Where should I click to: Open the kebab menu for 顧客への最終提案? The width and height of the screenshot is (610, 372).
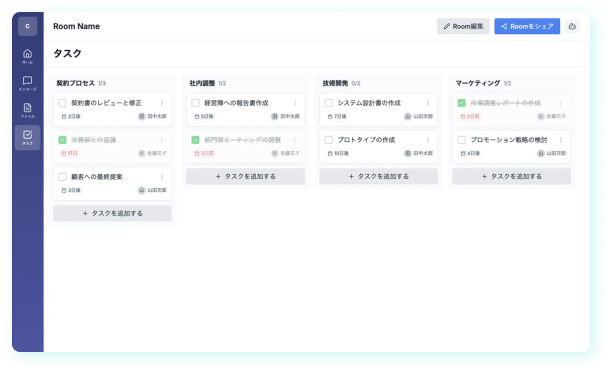[x=161, y=177]
